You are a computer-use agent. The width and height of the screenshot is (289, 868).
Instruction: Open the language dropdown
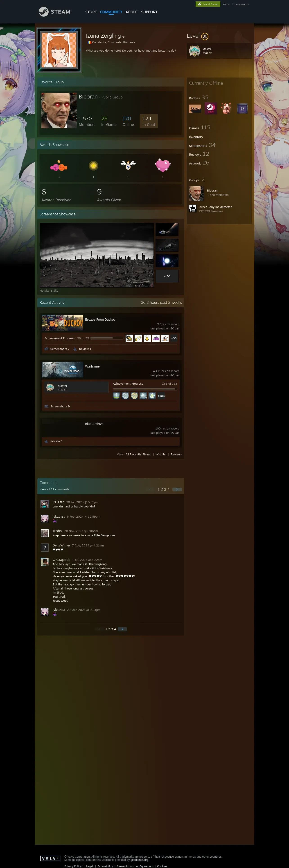242,4
